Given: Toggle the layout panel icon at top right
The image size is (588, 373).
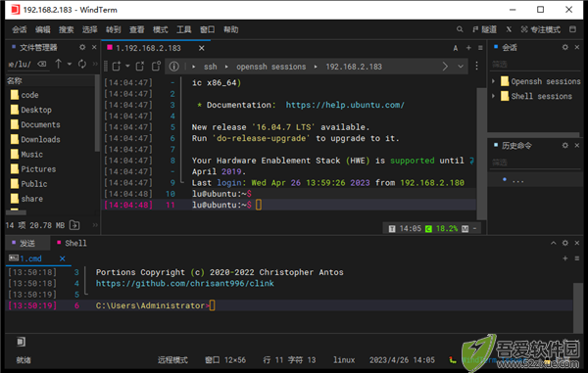Looking at the screenshot, I should click(x=572, y=29).
